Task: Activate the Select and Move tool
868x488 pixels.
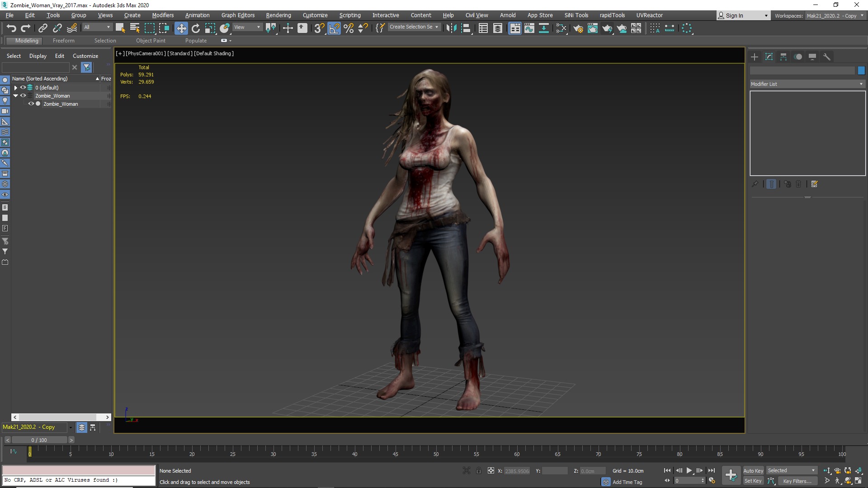Action: 181,28
